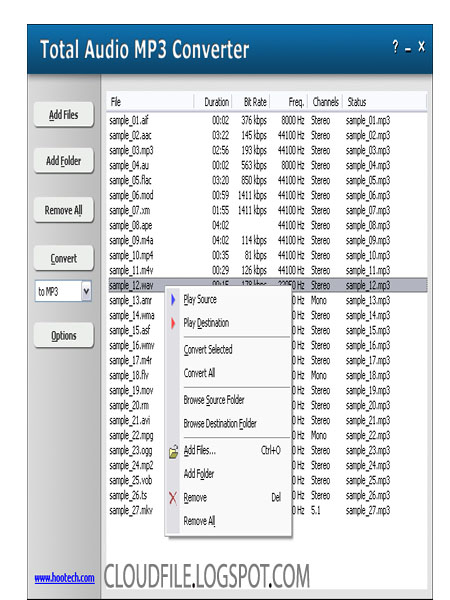Select the sample_01.aif row
The image size is (450, 600).
point(267,121)
